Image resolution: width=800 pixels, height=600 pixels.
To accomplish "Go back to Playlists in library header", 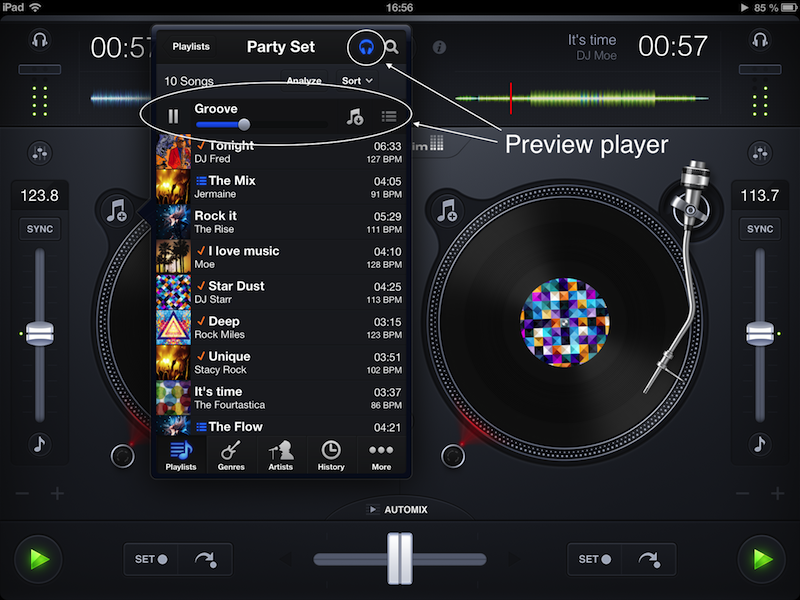I will [x=191, y=47].
